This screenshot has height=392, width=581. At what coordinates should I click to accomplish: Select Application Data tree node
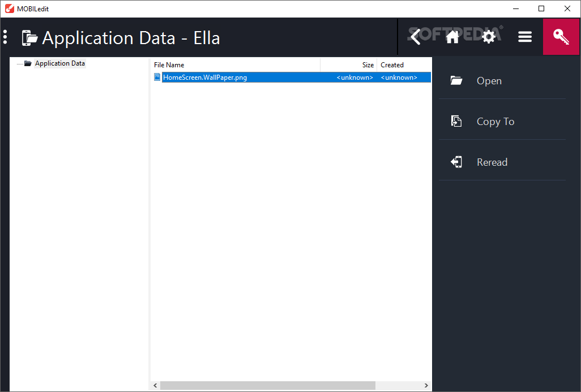tap(60, 63)
